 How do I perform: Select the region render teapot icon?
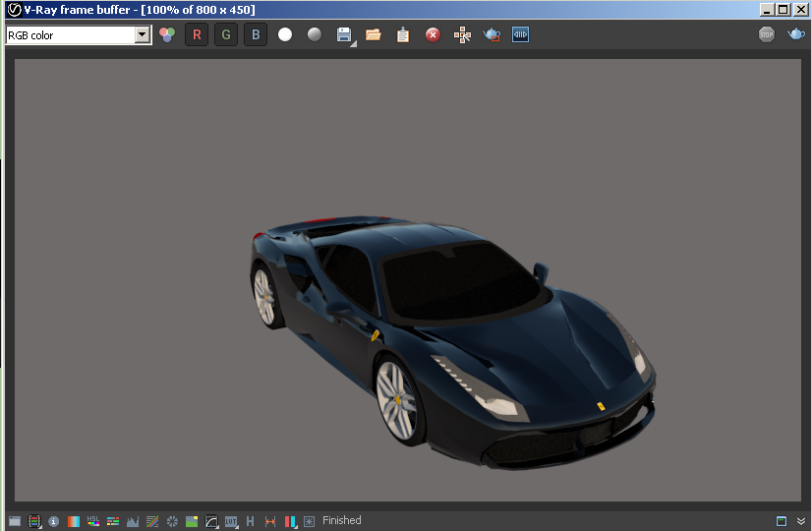(492, 34)
